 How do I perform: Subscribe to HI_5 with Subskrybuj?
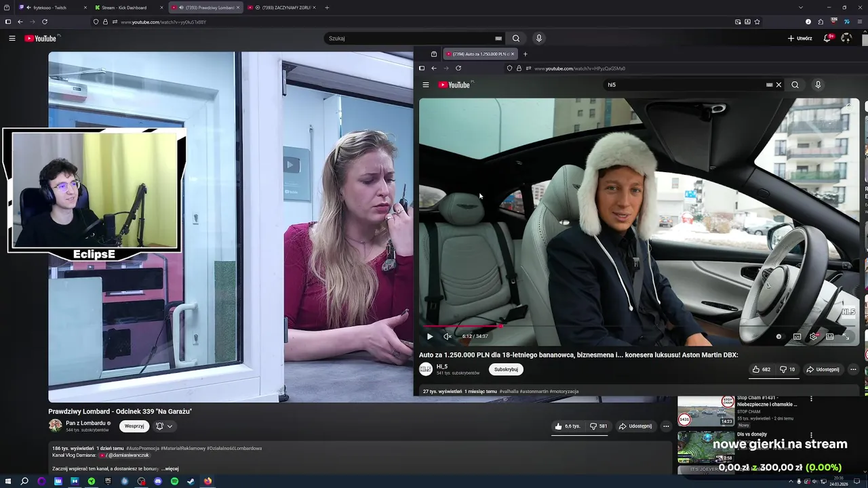tap(506, 369)
